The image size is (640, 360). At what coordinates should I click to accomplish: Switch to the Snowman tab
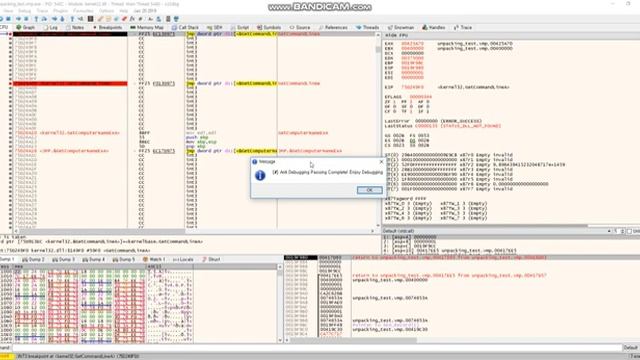tap(401, 27)
